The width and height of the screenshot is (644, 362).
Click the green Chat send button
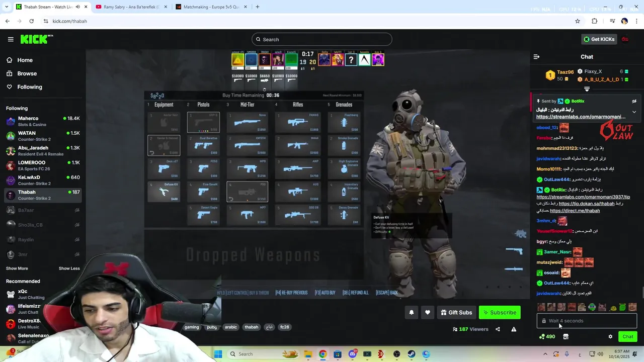[627, 336]
